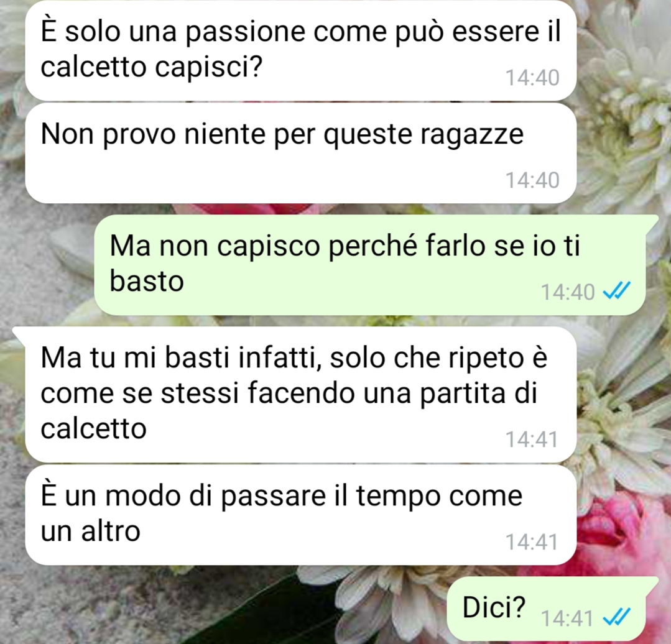Click the 14:41 timestamp beside "calcetto" reply

(x=532, y=439)
